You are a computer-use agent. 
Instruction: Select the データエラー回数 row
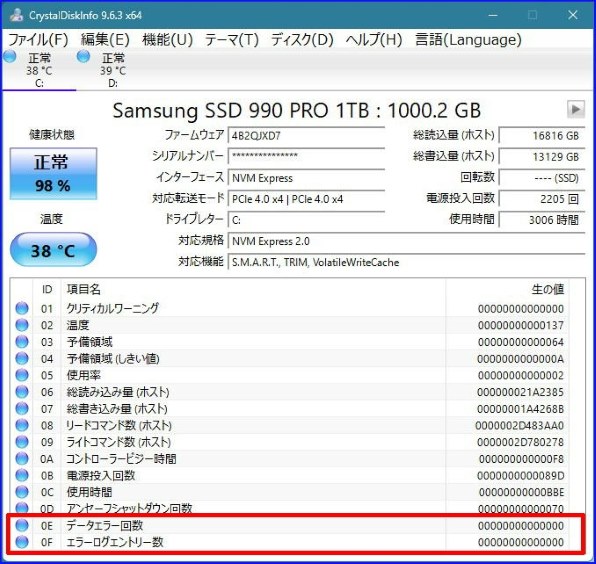(290, 526)
